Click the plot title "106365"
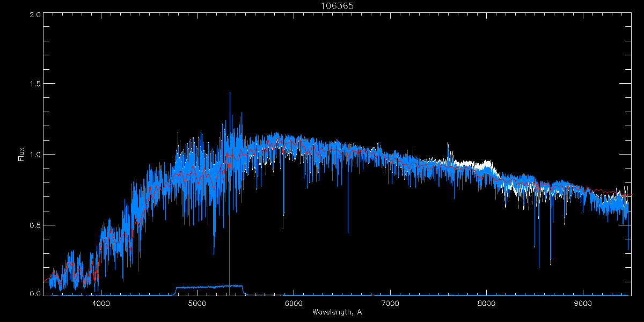 point(336,5)
